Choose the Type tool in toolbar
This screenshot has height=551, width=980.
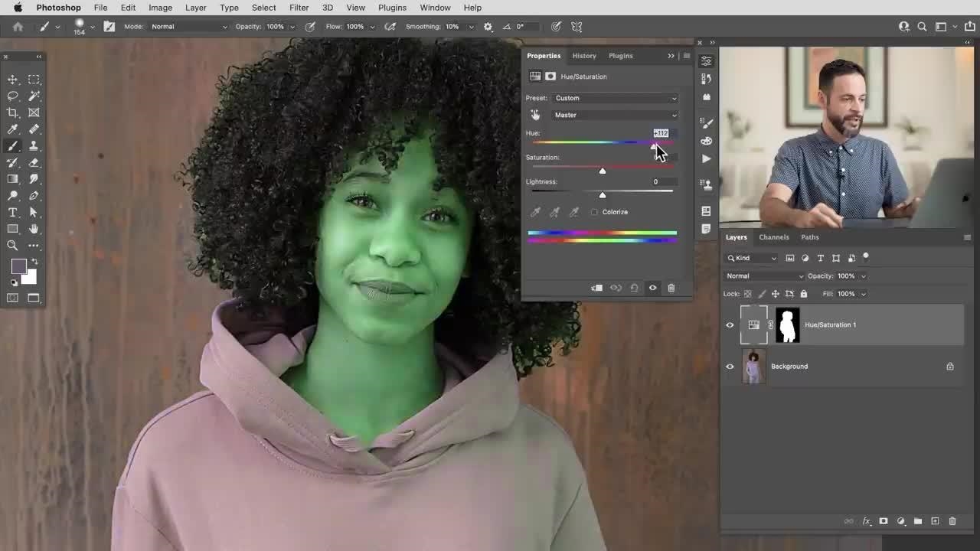(12, 212)
